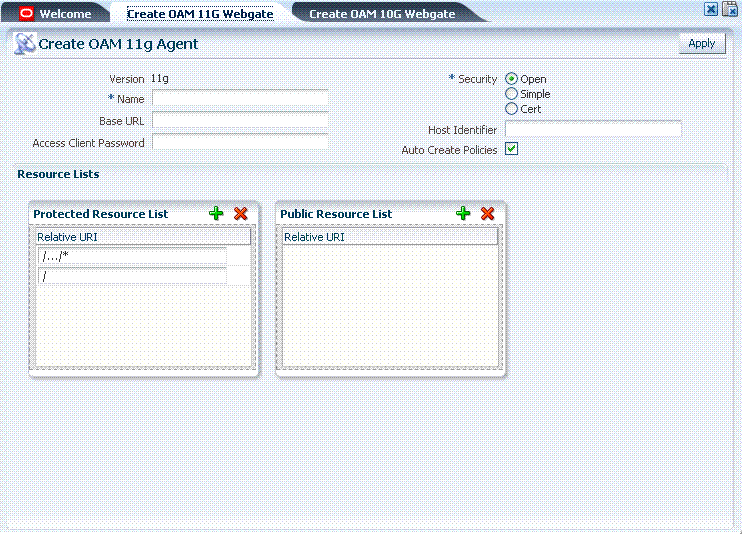
Task: Select the Create OAM 11G Webgate tab
Action: (200, 14)
